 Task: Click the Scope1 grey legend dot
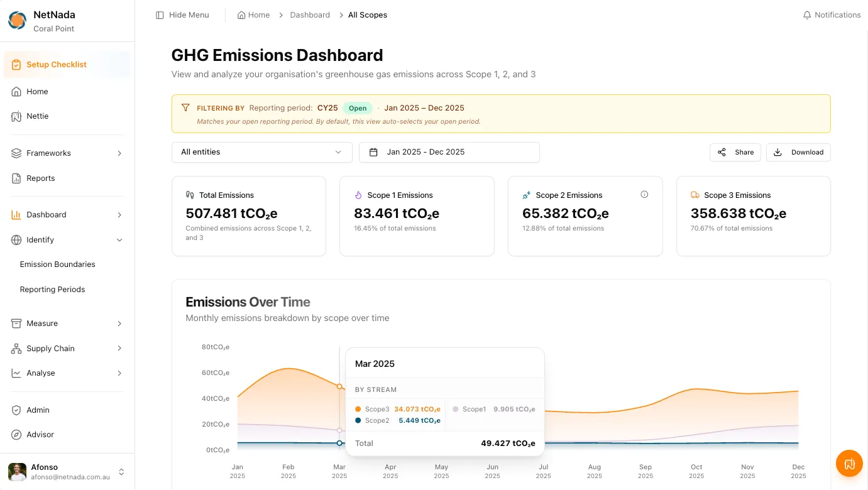coord(456,409)
